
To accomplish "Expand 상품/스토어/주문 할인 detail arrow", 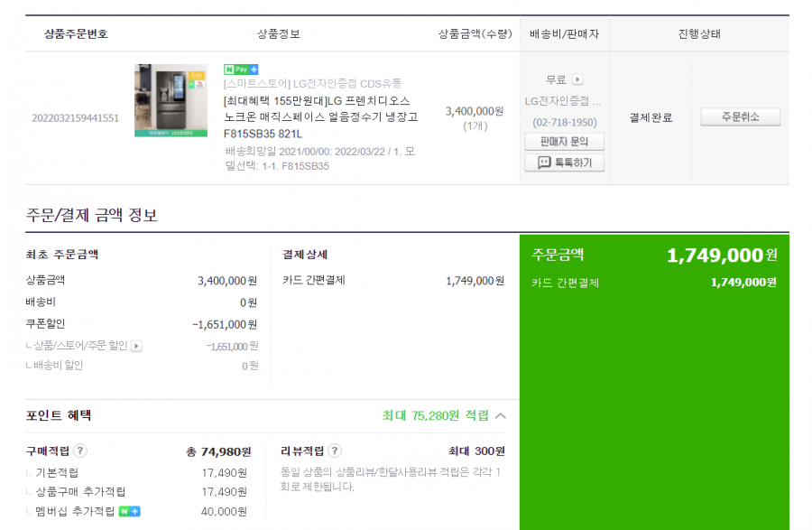I will coord(136,346).
